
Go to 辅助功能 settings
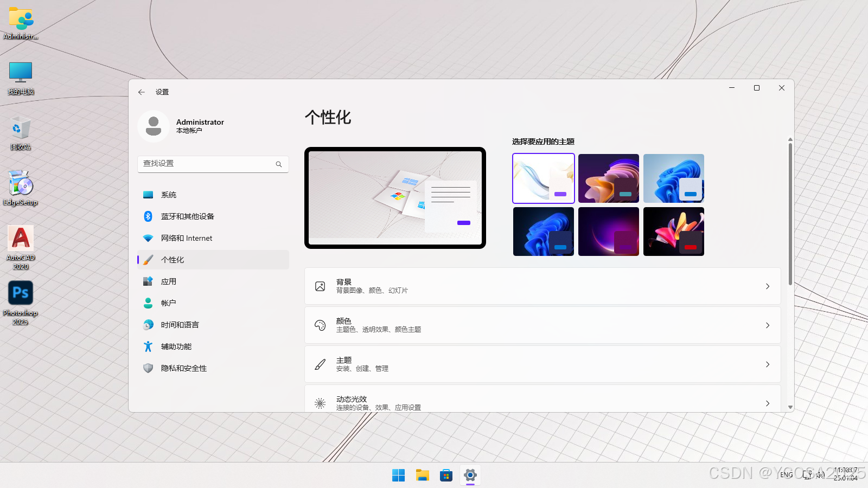tap(213, 346)
